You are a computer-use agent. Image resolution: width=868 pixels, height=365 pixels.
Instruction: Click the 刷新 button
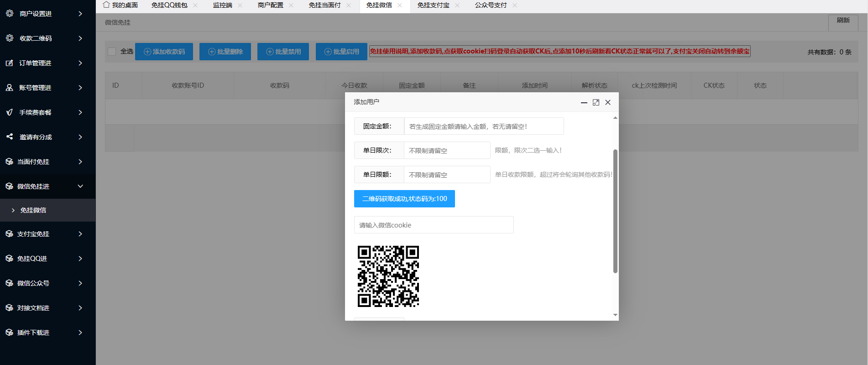843,22
